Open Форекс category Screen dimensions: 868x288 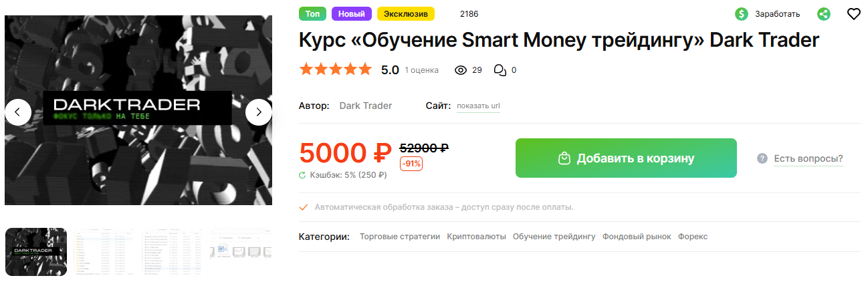pos(693,237)
